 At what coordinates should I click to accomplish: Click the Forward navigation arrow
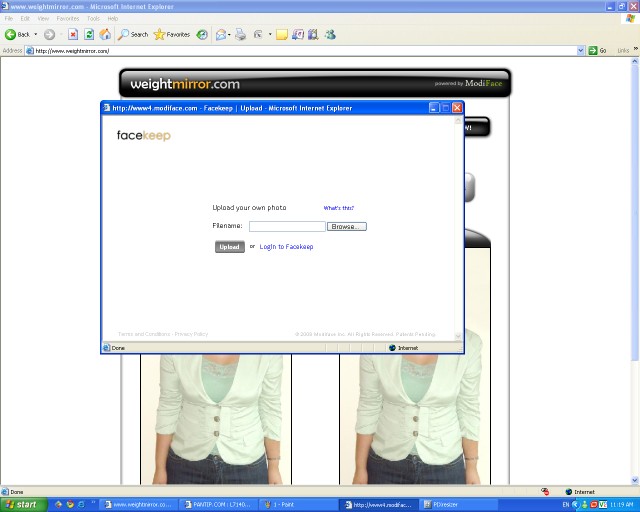(x=49, y=35)
